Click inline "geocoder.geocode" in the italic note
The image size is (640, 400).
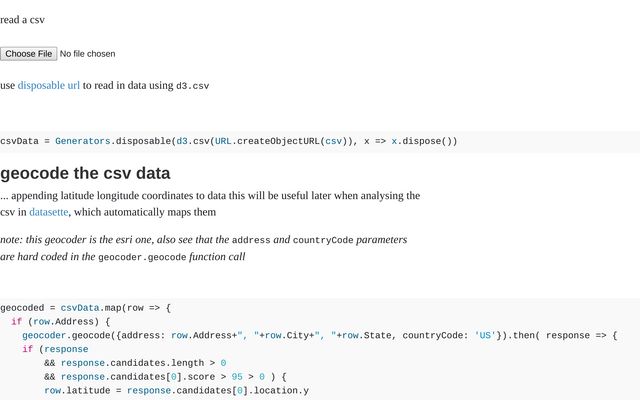(x=142, y=257)
